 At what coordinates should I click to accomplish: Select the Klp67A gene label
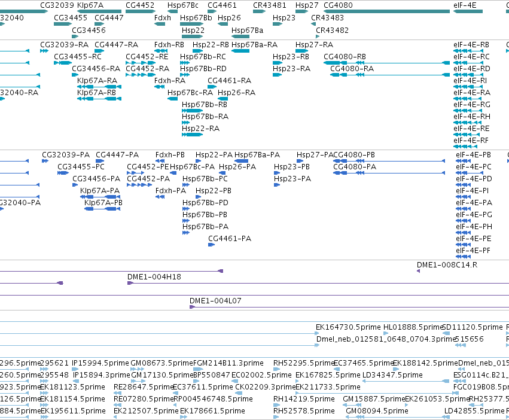(x=90, y=5)
